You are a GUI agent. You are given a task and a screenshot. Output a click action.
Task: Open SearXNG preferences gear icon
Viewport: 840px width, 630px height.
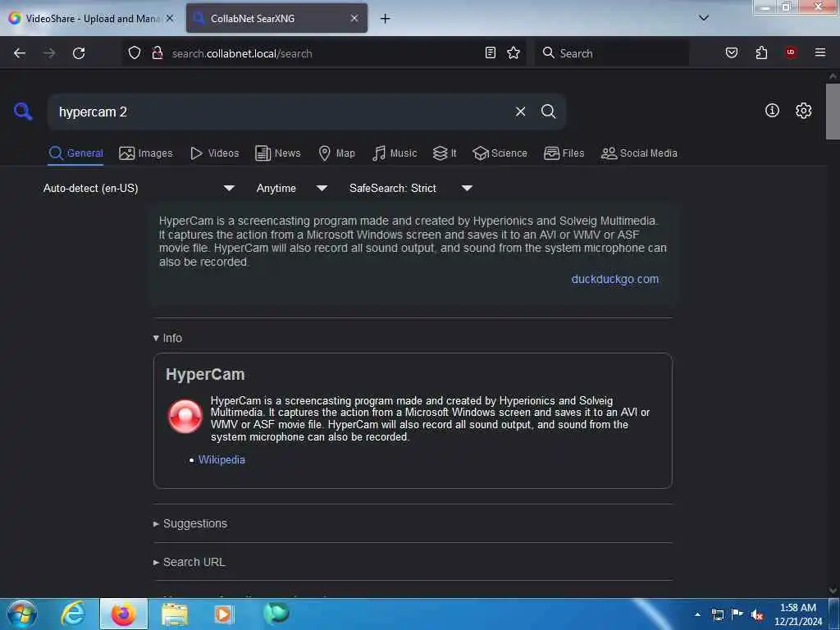click(x=803, y=111)
